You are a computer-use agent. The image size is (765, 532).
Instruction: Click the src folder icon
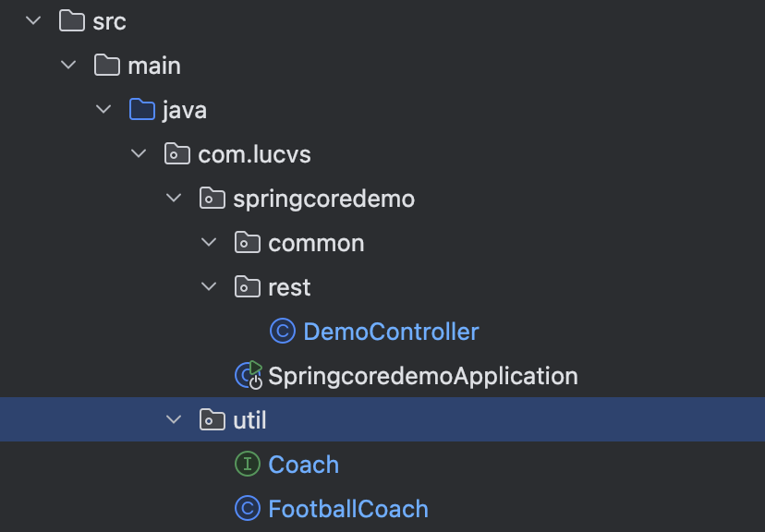71,21
